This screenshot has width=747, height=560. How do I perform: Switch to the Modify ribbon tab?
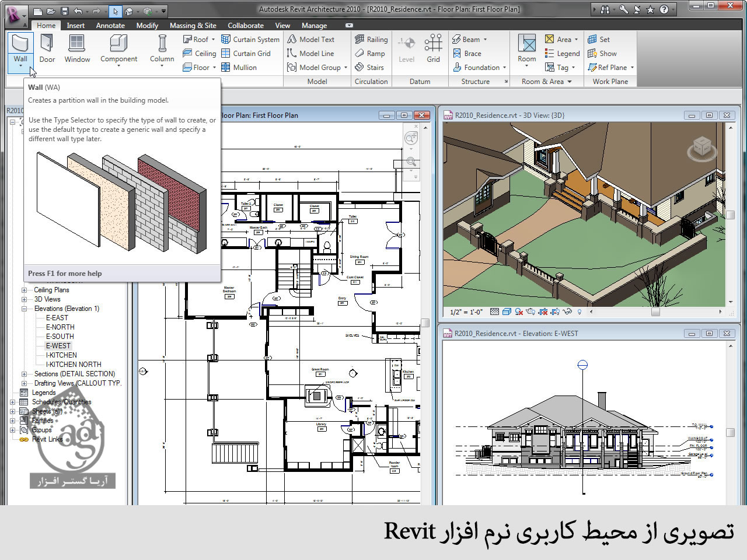coord(147,25)
